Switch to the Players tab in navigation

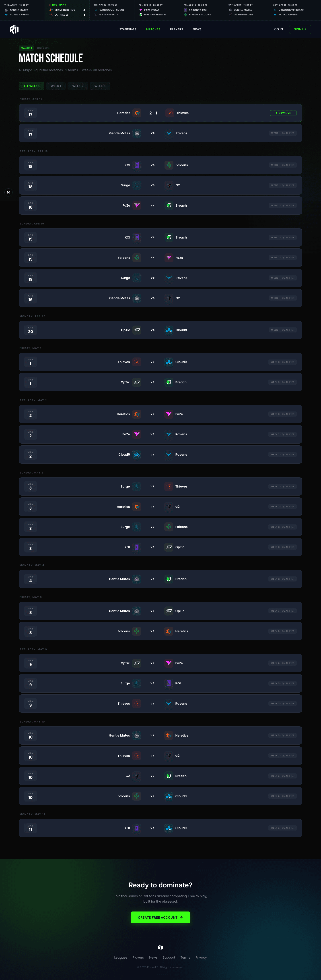point(176,29)
